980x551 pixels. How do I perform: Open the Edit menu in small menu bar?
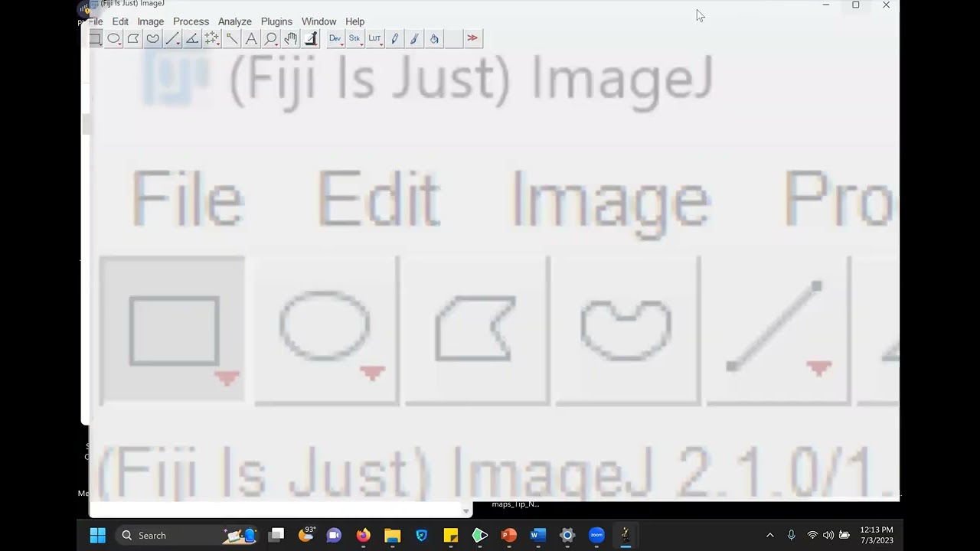(x=120, y=21)
